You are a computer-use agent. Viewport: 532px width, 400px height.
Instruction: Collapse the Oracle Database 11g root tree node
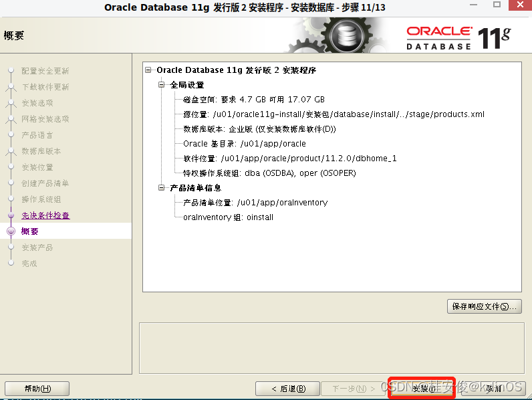pyautogui.click(x=148, y=70)
